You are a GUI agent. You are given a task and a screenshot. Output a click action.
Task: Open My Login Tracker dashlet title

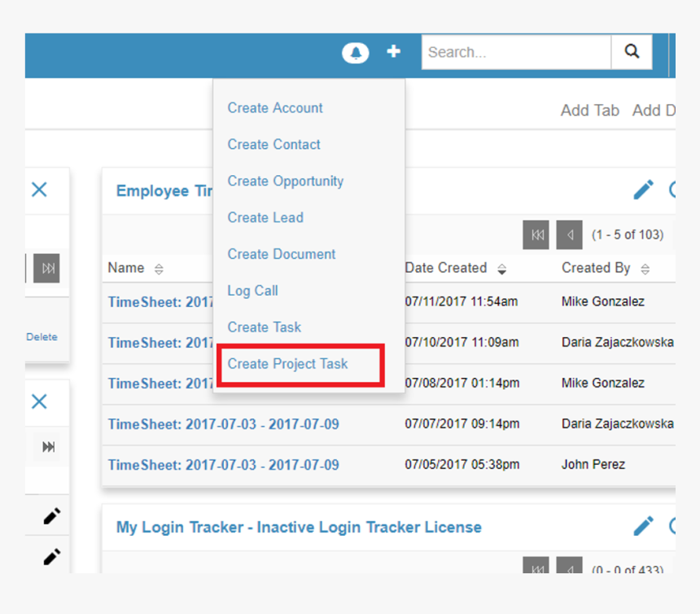click(x=299, y=528)
